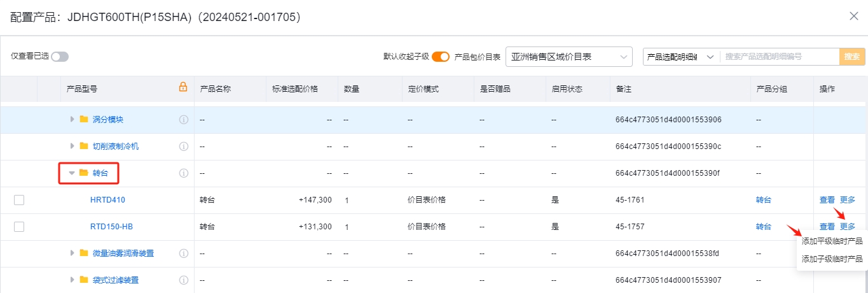The image size is (868, 293).
Task: Click 更多 link for HRTD410
Action: (848, 200)
